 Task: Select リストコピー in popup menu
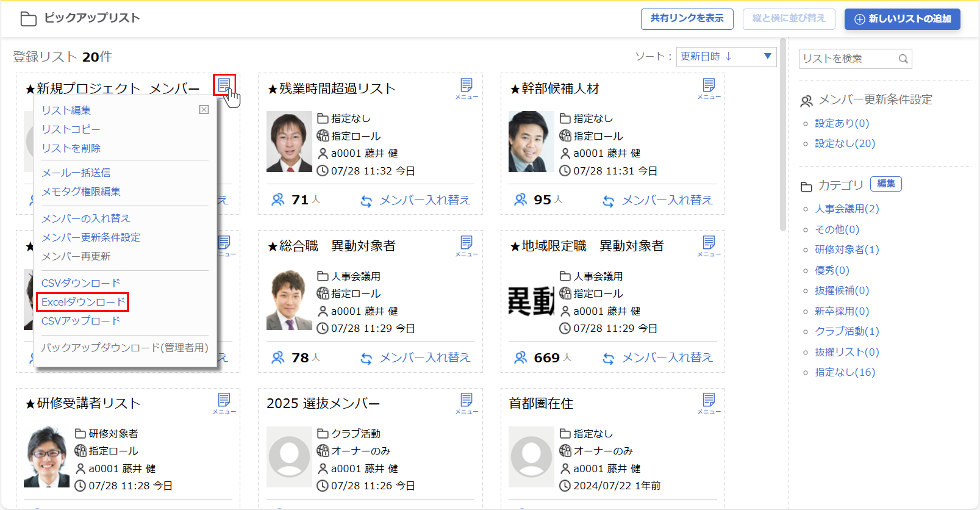(71, 129)
